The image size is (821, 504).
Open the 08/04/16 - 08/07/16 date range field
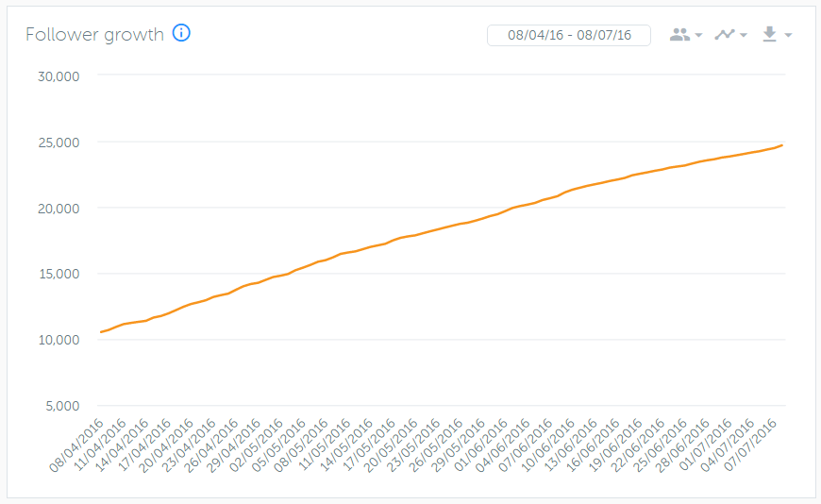[569, 35]
